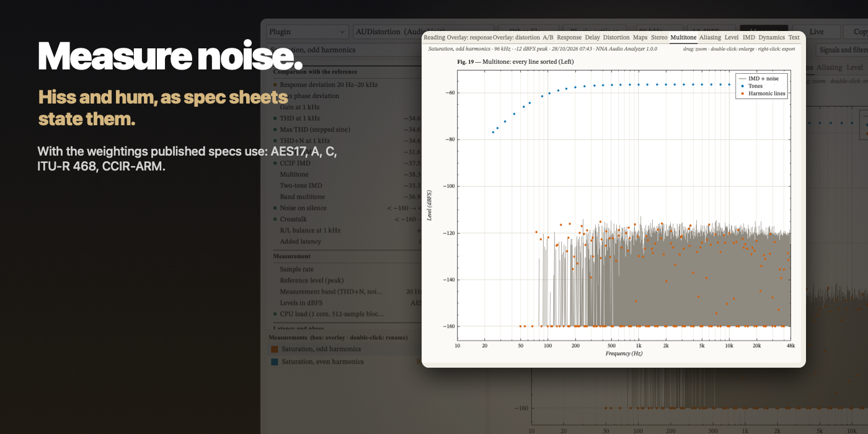
Task: Toggle the orange overlay box for Saturation, odd harmonics
Action: 275,349
